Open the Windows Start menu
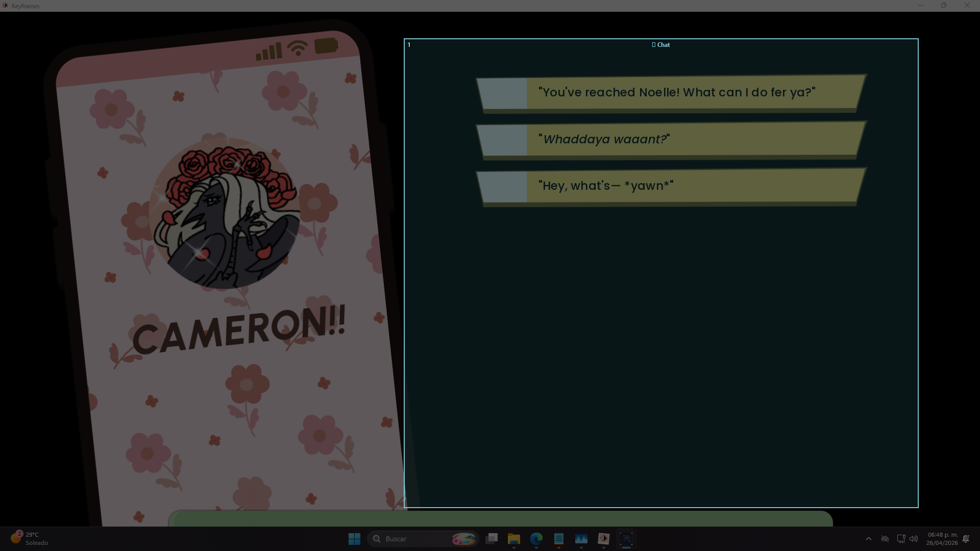 tap(354, 539)
